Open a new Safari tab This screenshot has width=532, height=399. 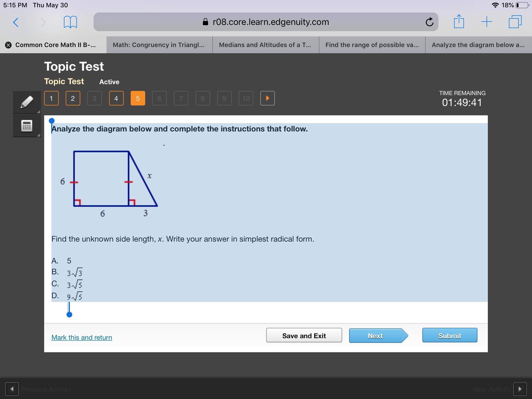point(487,22)
